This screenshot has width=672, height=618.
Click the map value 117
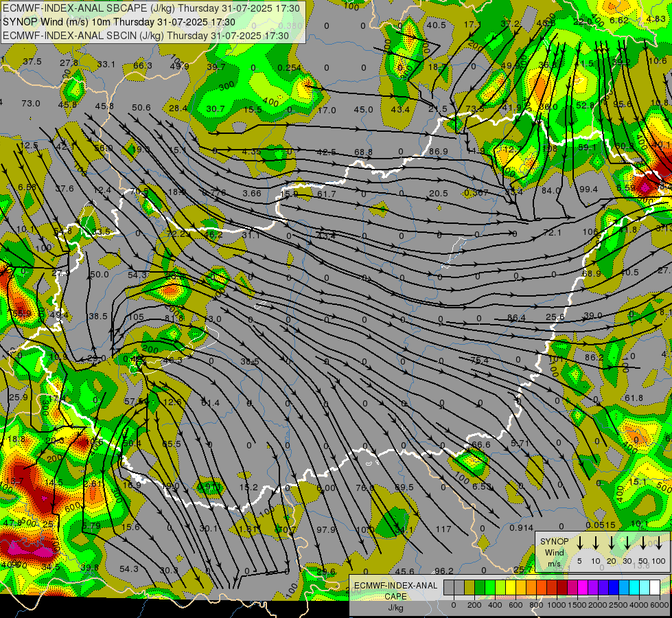pyautogui.click(x=443, y=529)
